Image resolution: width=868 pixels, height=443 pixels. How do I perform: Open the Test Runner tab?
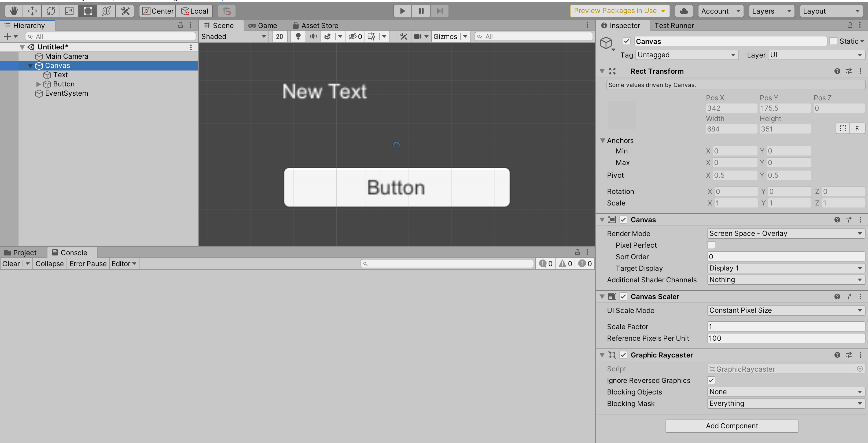pos(674,26)
